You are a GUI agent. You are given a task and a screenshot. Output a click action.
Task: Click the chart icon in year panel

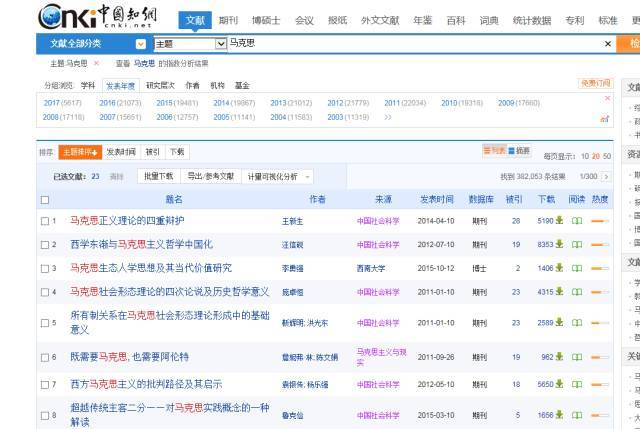(x=604, y=119)
